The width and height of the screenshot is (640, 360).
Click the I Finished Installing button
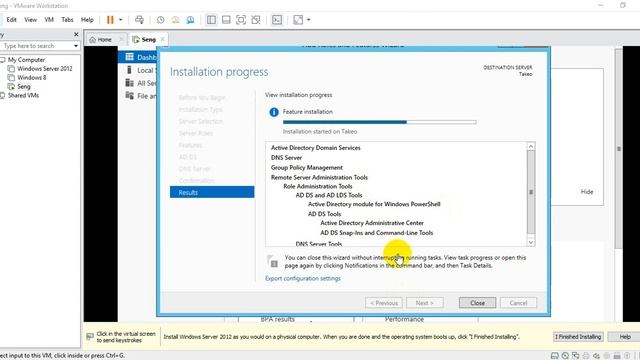[578, 337]
